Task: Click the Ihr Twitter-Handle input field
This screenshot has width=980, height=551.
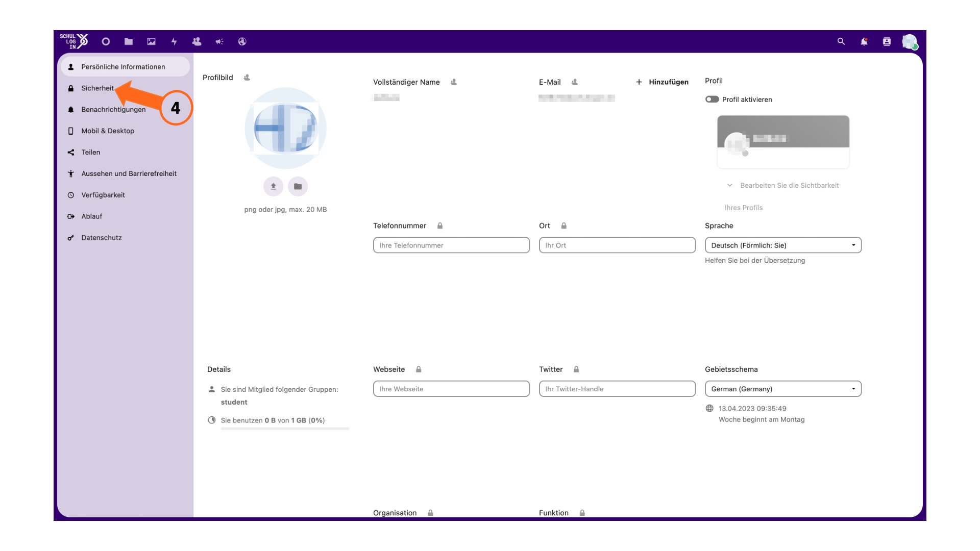Action: pyautogui.click(x=617, y=389)
